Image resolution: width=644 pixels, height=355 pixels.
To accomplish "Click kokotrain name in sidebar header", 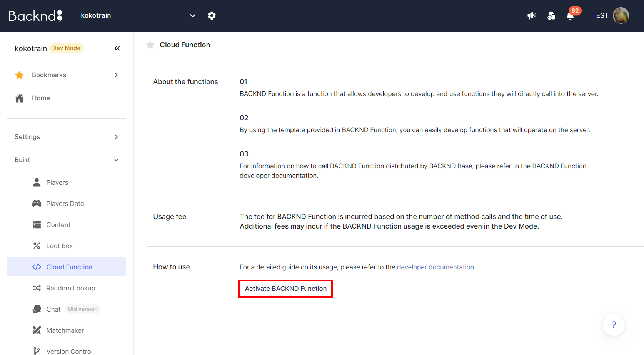I will click(31, 48).
